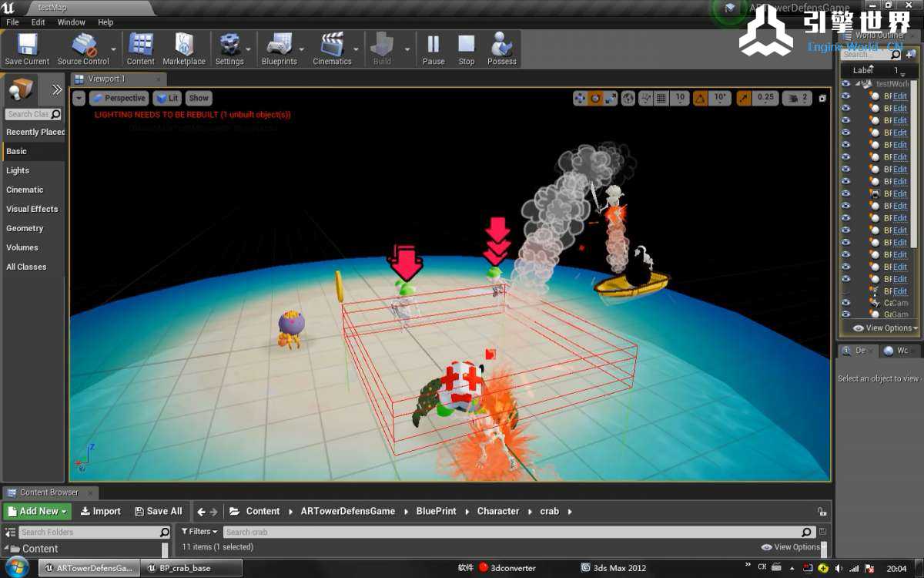The width and height of the screenshot is (924, 578).
Task: Open the Filters dropdown in Content Browser
Action: pos(199,532)
